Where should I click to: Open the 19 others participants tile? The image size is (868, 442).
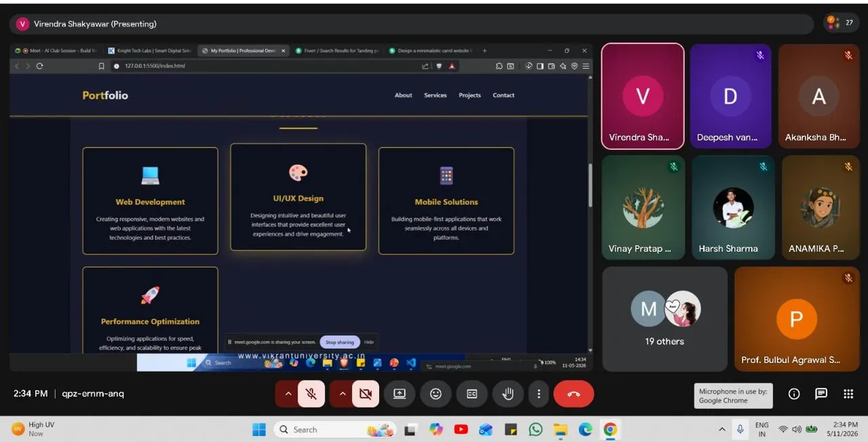pyautogui.click(x=665, y=319)
